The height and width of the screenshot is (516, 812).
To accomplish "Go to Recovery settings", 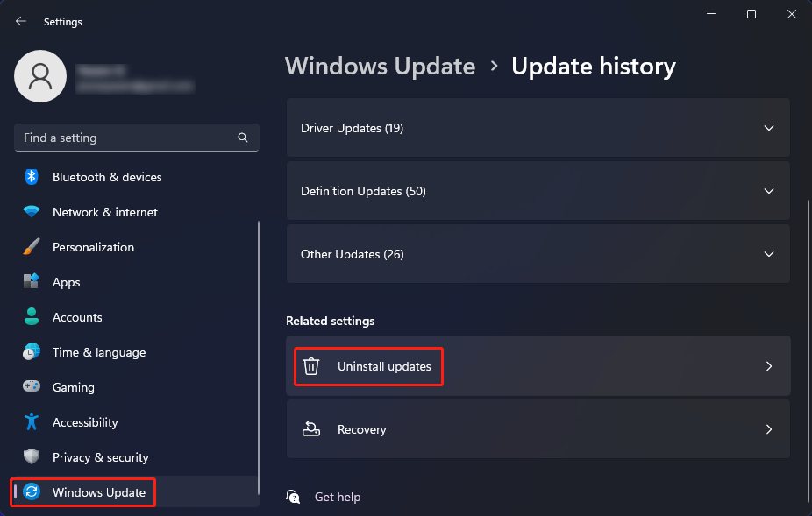I will (538, 429).
